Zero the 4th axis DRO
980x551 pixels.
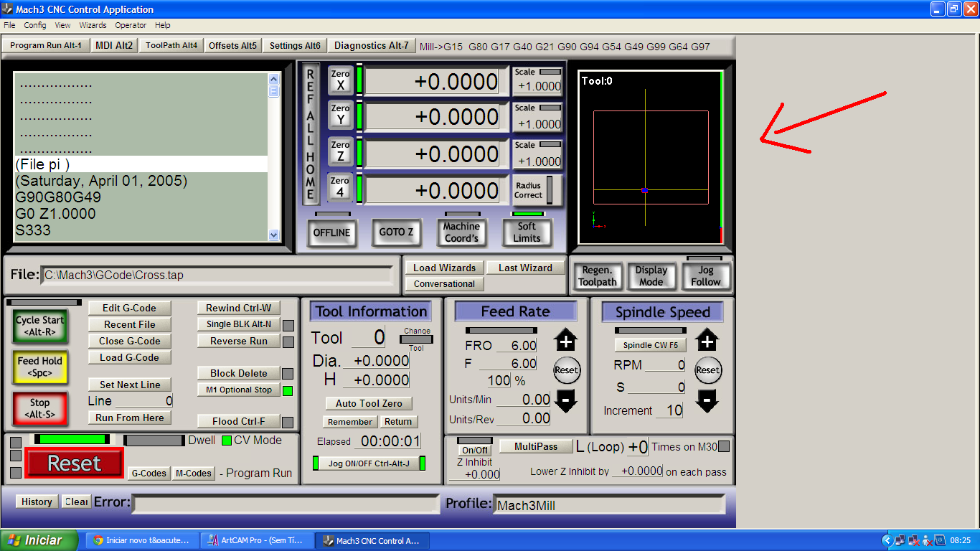(340, 187)
